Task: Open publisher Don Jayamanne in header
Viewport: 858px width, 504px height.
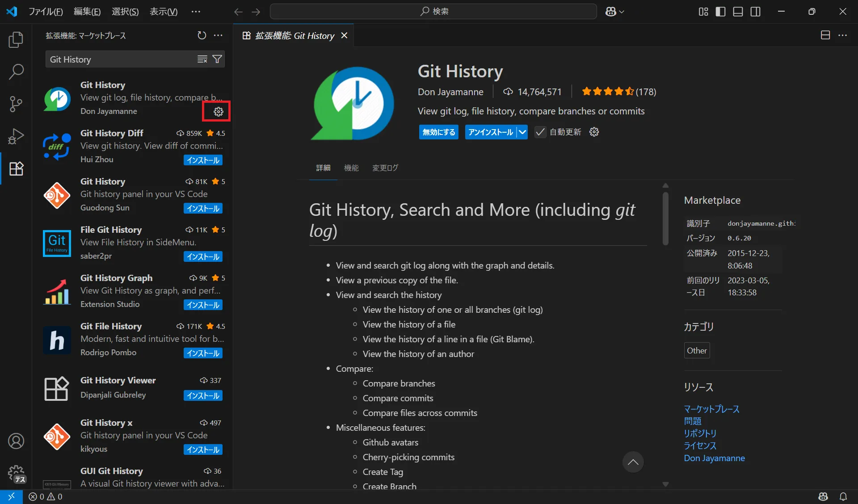Action: pos(450,92)
